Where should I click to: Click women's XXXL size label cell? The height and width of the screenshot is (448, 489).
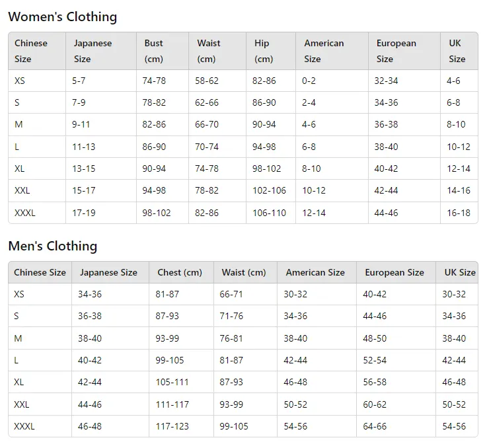(x=37, y=213)
